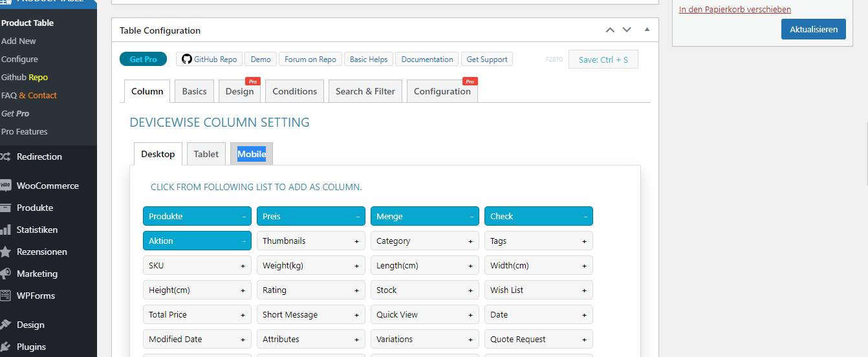Click the Rezensionen star icon

click(5, 252)
